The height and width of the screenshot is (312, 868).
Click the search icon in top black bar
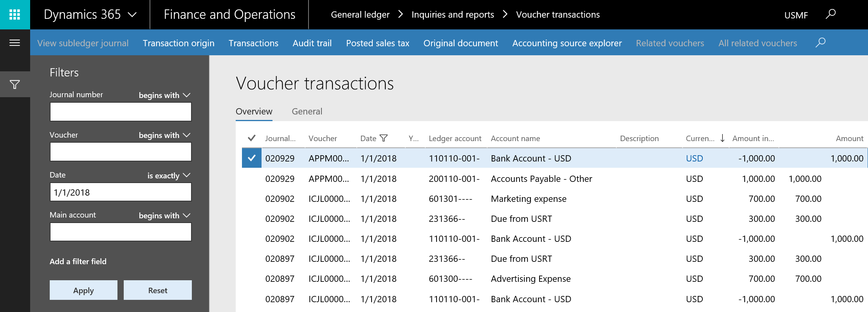pos(830,15)
